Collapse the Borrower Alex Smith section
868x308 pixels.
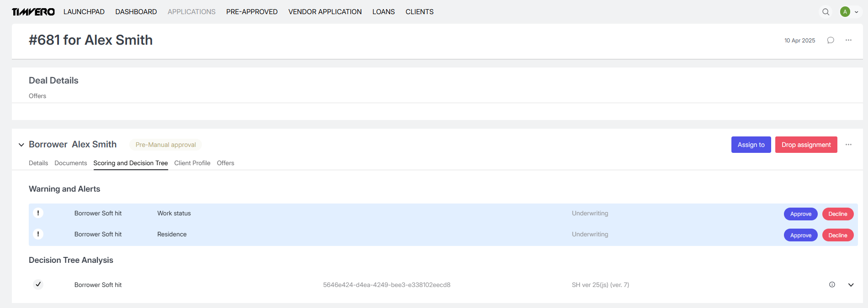pyautogui.click(x=21, y=145)
